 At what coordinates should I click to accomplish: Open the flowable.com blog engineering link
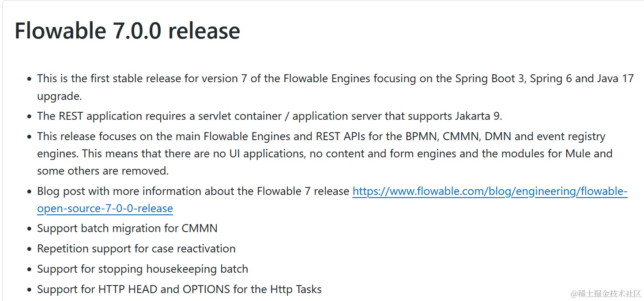(490, 191)
